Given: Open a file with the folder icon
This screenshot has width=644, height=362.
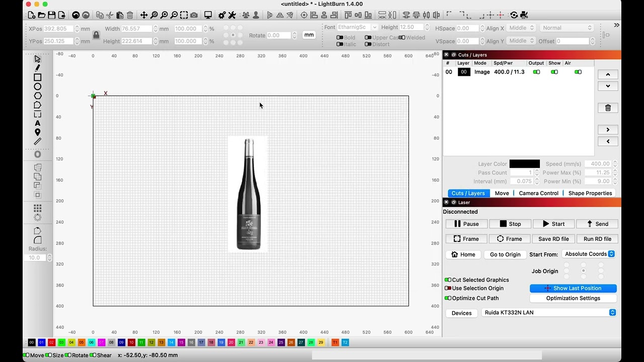Looking at the screenshot, I should pos(42,15).
